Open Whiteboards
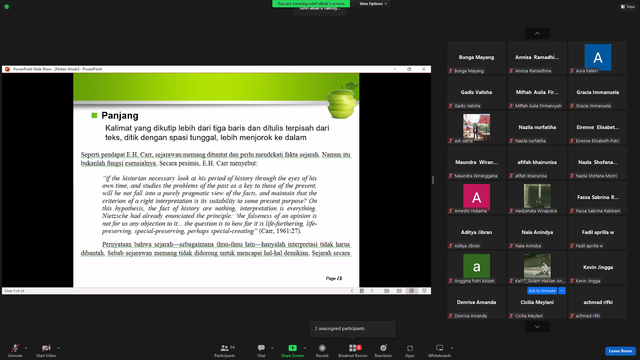This screenshot has width=640, height=360. click(440, 350)
